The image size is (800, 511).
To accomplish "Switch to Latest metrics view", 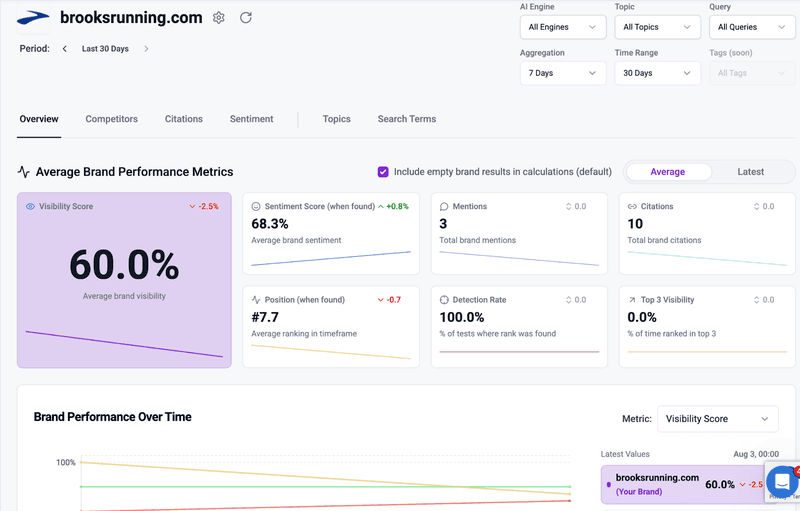I will click(750, 172).
